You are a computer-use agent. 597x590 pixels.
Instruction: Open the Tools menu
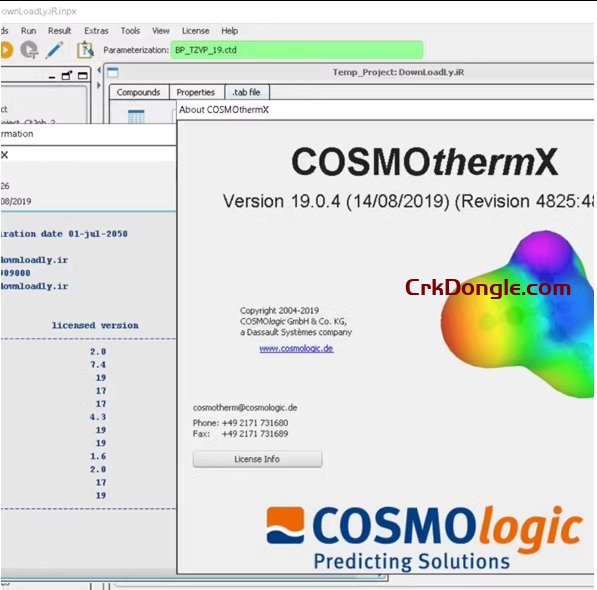pyautogui.click(x=130, y=31)
